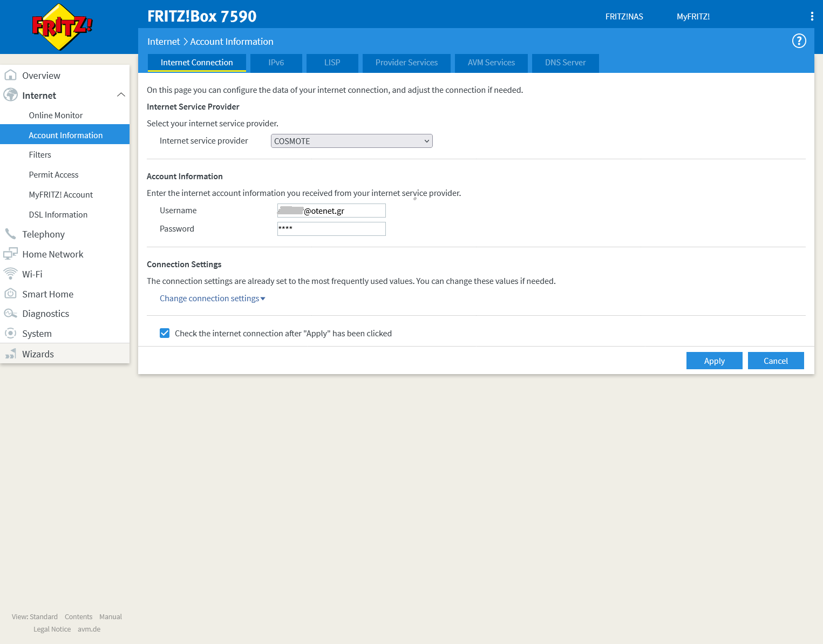Click the Username input field

click(331, 211)
